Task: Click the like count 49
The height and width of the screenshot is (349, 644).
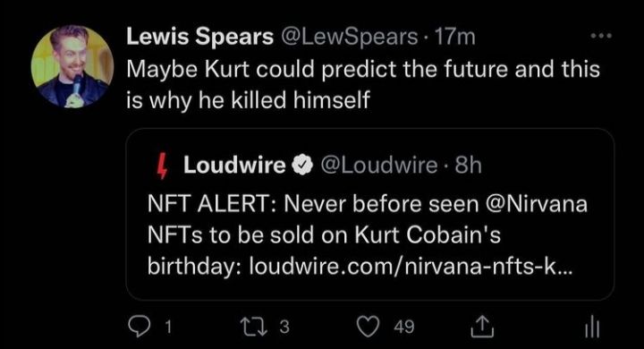Action: click(x=403, y=328)
